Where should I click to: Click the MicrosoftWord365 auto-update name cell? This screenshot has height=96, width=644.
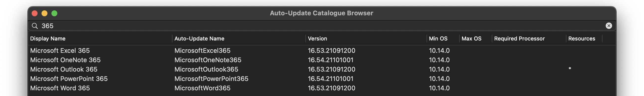click(x=202, y=88)
